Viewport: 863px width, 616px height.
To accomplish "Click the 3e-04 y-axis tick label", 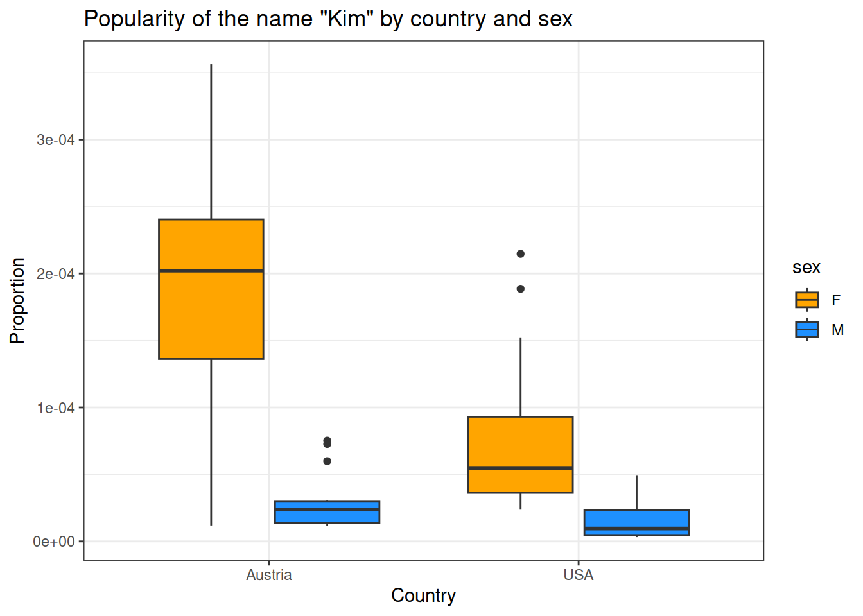I will point(55,140).
